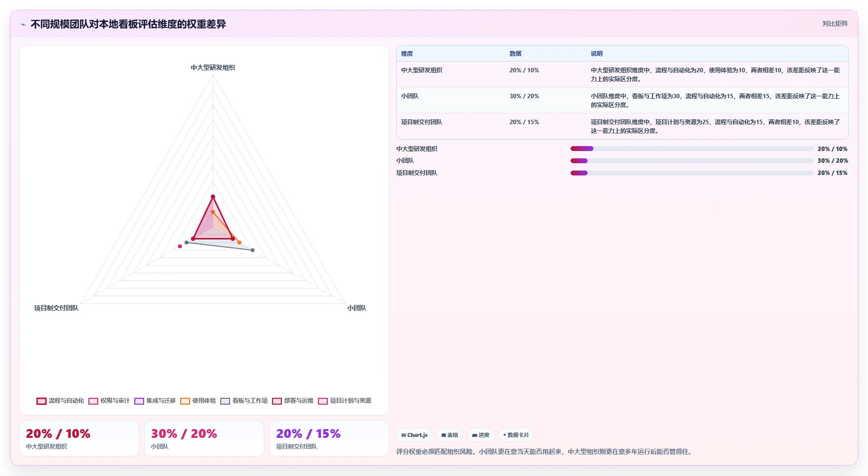Click the 对比矩阵 label in header
The height and width of the screenshot is (476, 868).
835,23
